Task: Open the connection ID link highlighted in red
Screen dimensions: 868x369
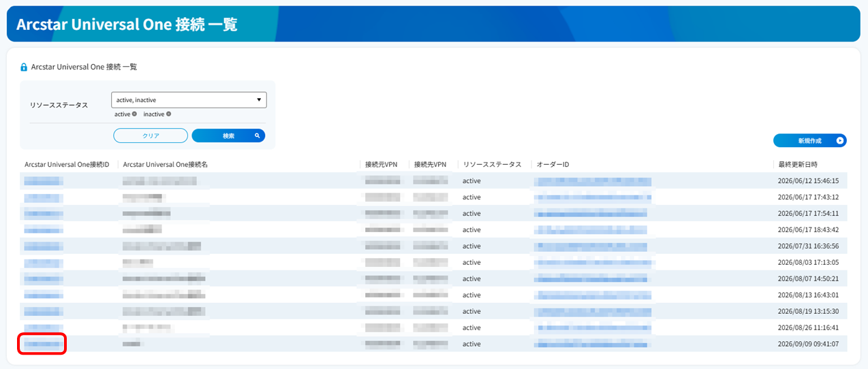Action: coord(42,344)
